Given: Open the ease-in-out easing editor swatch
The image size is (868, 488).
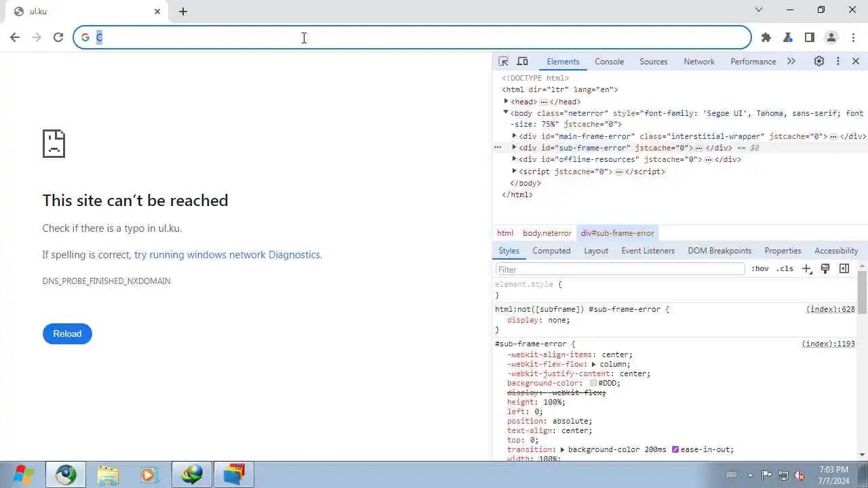Looking at the screenshot, I should pyautogui.click(x=675, y=449).
